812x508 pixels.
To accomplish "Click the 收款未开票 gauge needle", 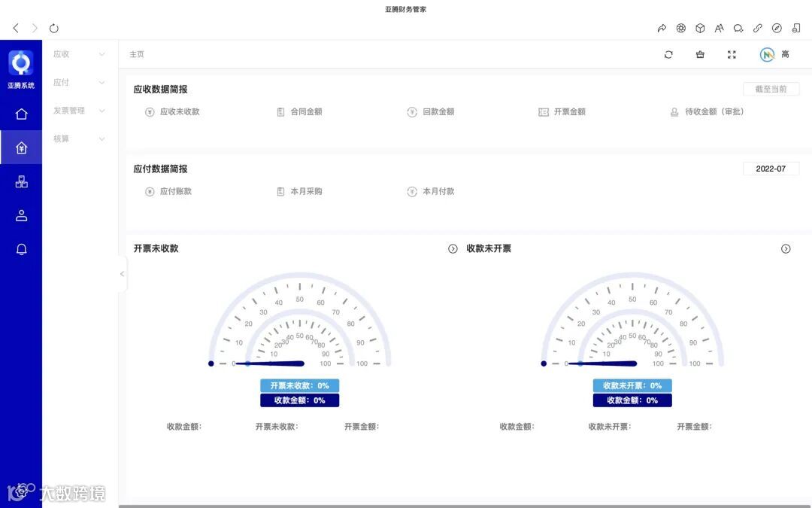I will [x=601, y=364].
